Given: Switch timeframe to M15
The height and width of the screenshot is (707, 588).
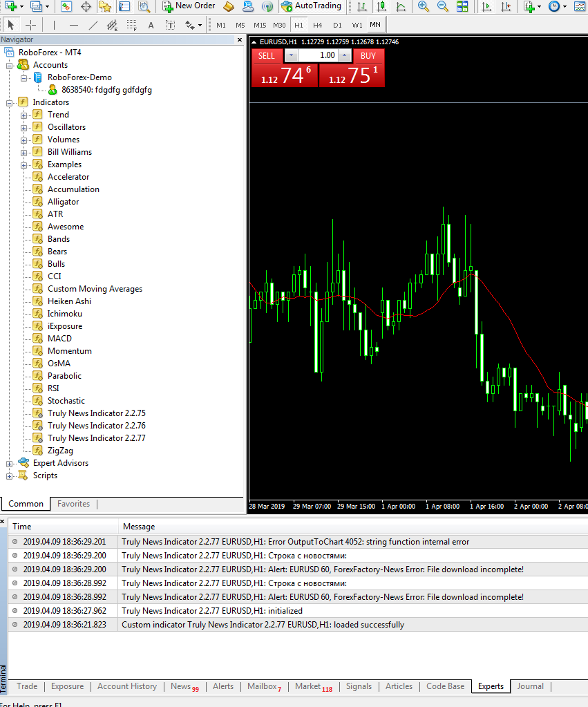Looking at the screenshot, I should pyautogui.click(x=260, y=26).
